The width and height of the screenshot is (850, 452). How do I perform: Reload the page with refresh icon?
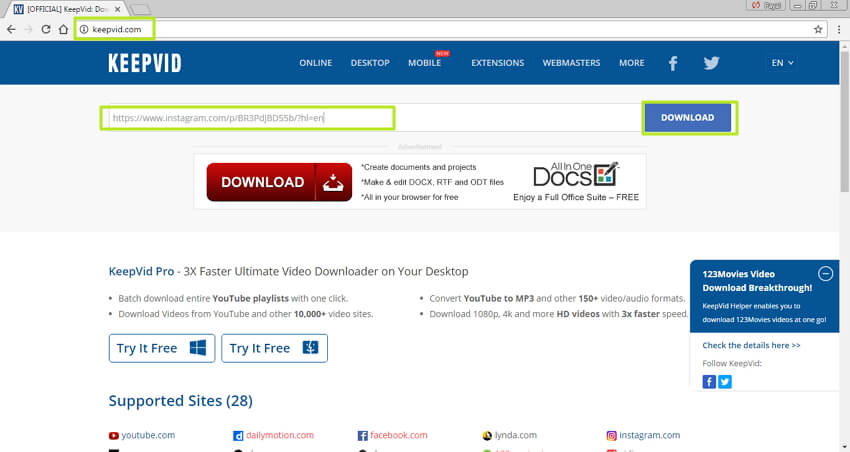pos(46,29)
